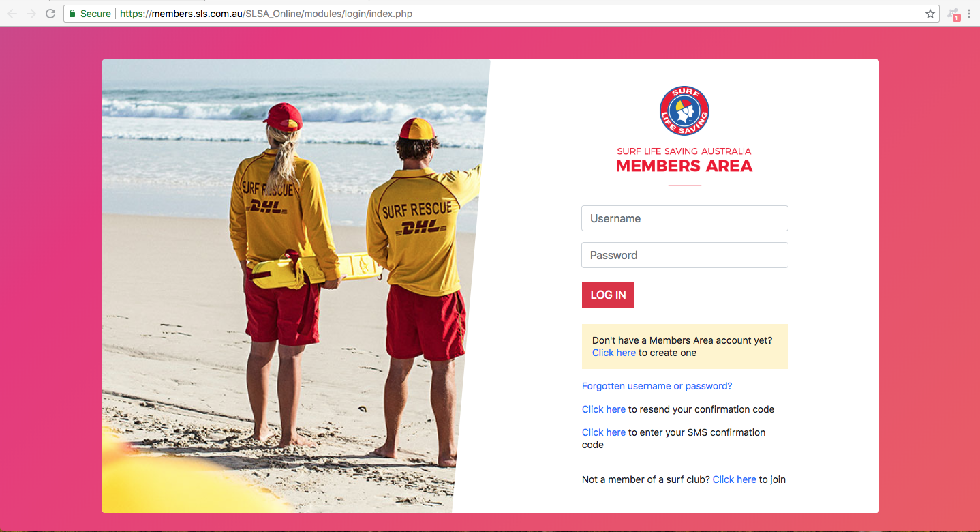The image size is (980, 532).
Task: Focus the Username input field
Action: point(684,218)
